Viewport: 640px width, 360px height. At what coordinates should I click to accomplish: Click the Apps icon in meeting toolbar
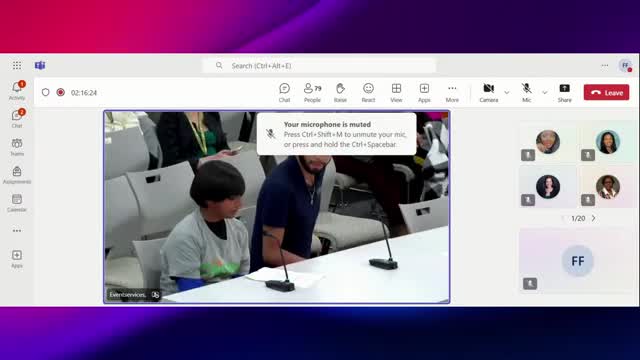tap(424, 93)
